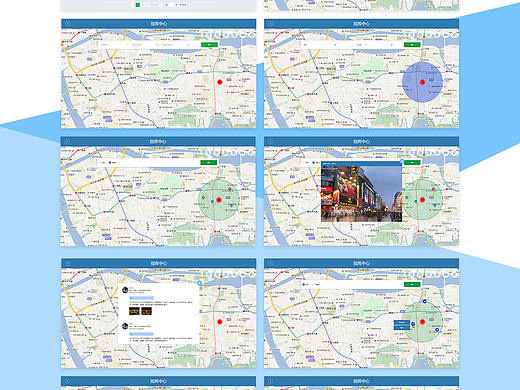
Task: Click back icon in comments-popup panel header
Action: click(67, 263)
